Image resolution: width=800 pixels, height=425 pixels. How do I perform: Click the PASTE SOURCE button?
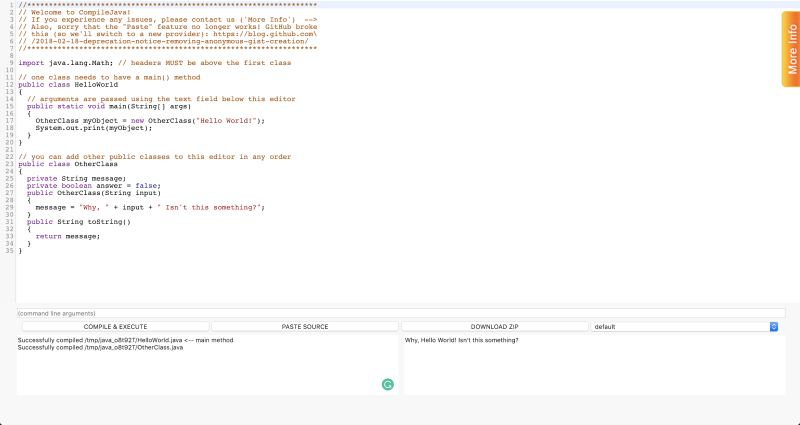click(305, 327)
